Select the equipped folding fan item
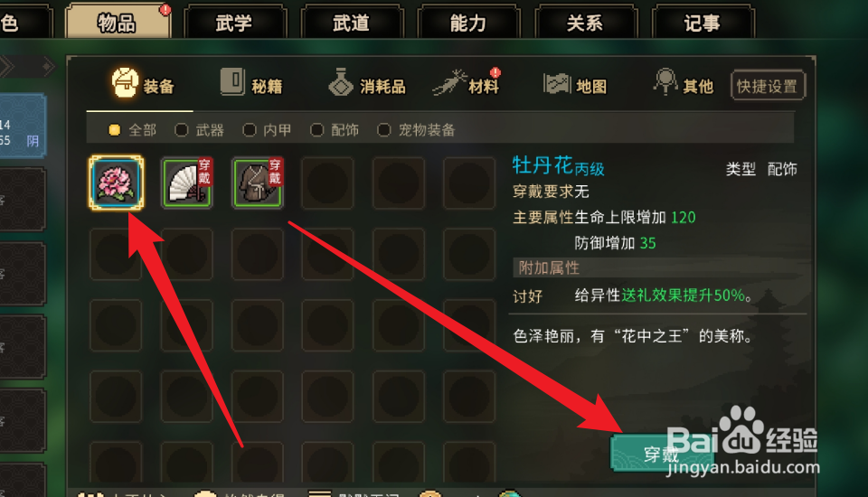868x497 pixels. tap(187, 183)
